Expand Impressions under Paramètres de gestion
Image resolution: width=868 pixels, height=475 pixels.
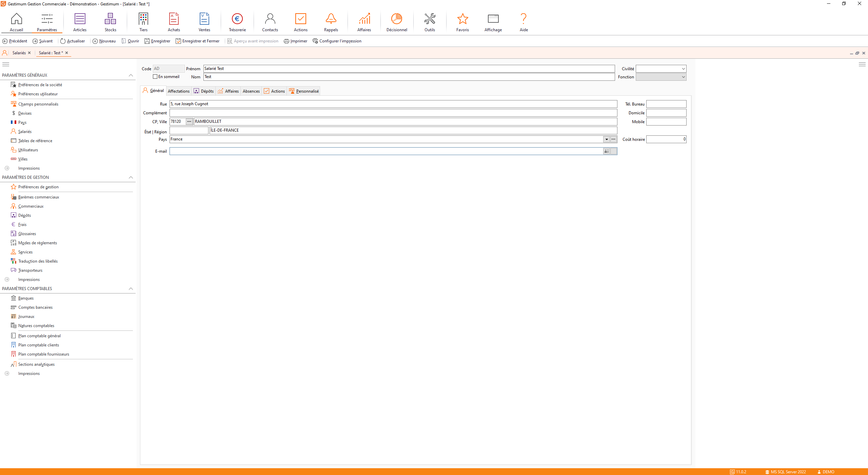coord(7,280)
